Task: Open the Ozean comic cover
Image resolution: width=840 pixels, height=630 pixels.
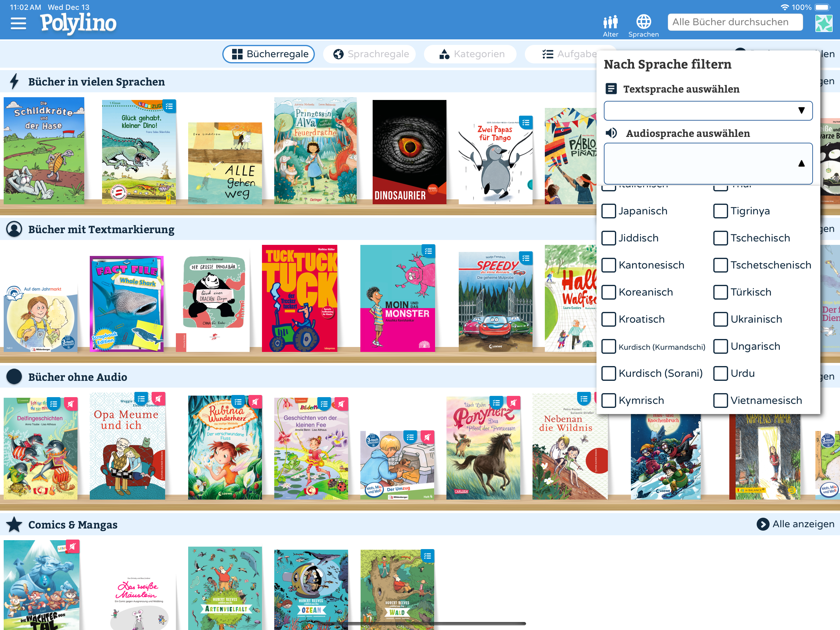Action: click(311, 590)
